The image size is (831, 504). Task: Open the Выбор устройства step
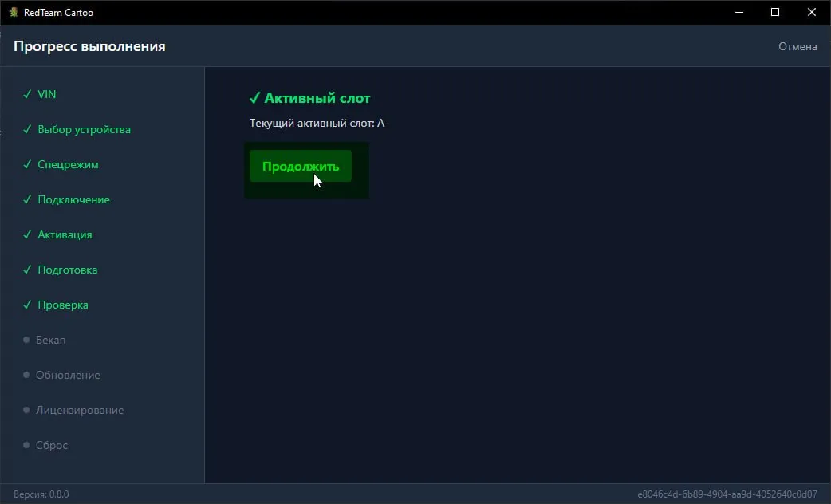pos(84,129)
